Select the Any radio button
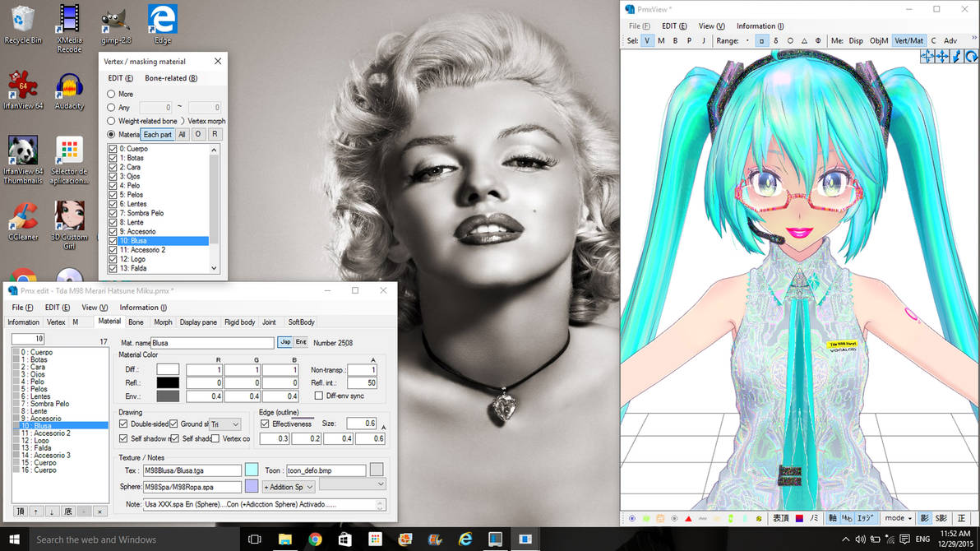The image size is (980, 551). click(111, 108)
